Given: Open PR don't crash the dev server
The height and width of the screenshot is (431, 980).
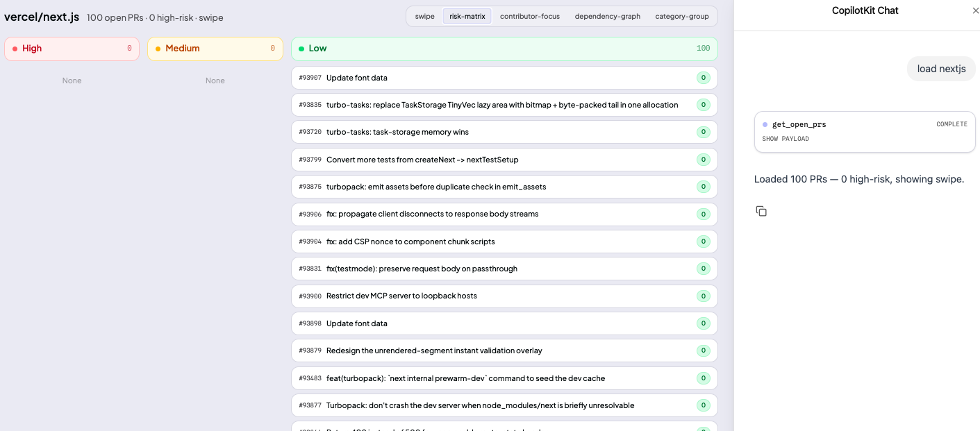Looking at the screenshot, I should pos(504,405).
